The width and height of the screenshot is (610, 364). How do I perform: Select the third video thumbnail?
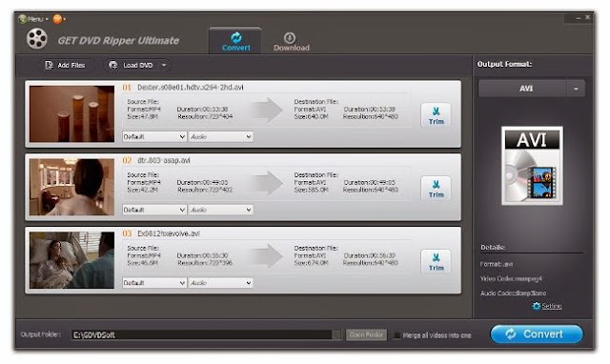pos(72,260)
